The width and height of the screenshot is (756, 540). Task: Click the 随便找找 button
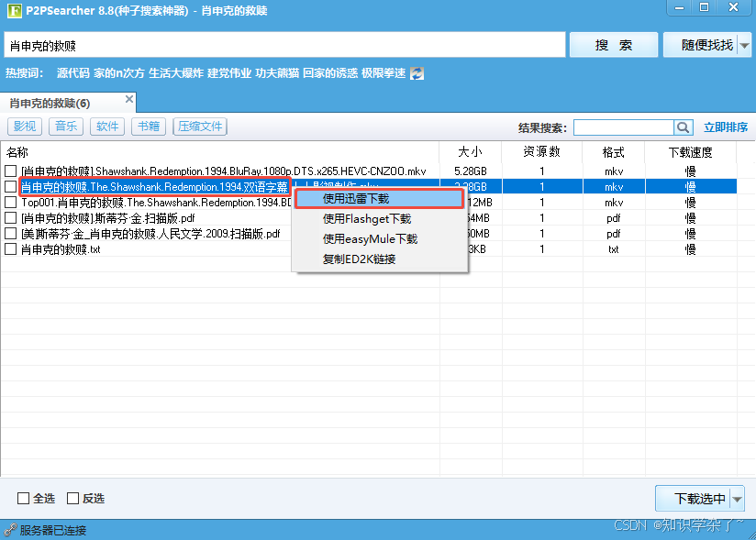click(701, 45)
